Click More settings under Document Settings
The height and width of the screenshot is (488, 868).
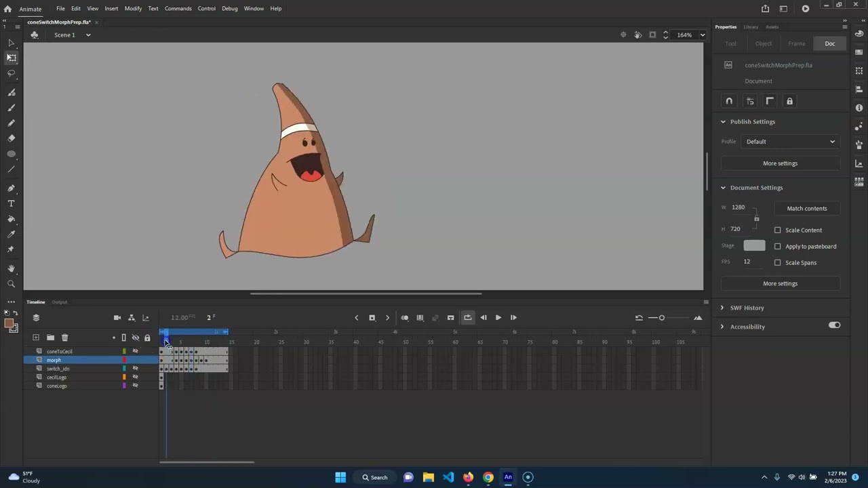click(780, 283)
